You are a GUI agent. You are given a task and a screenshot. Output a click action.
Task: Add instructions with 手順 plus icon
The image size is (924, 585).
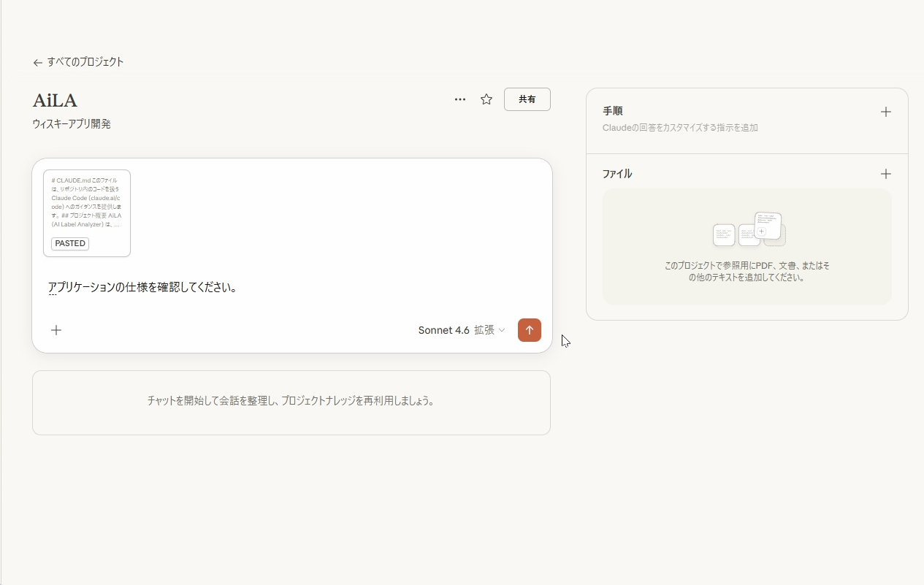click(x=886, y=112)
